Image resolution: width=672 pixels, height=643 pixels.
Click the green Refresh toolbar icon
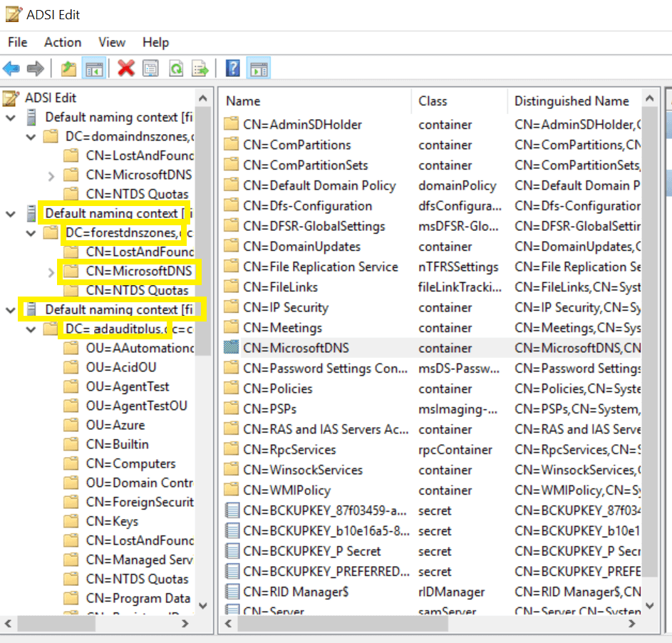(x=176, y=68)
